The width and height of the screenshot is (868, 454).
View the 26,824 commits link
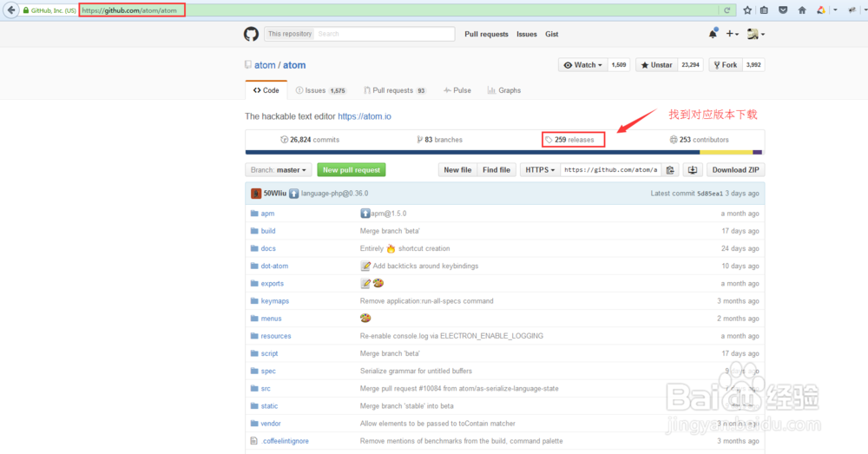point(310,140)
